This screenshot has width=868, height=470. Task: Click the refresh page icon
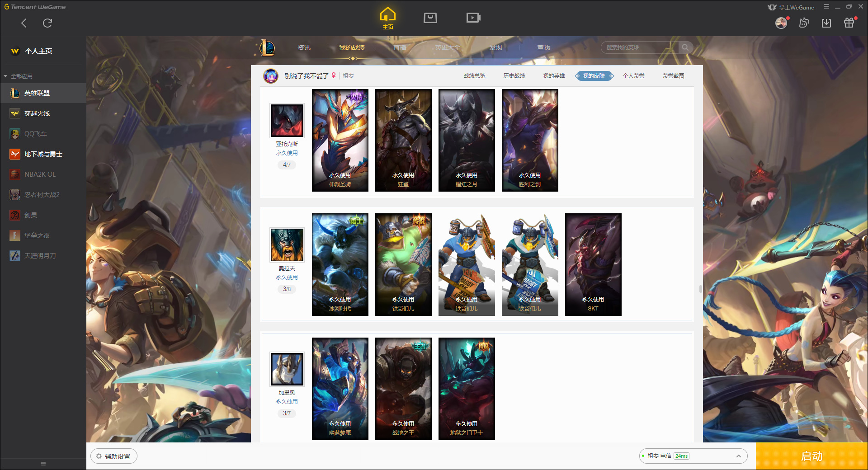tap(47, 23)
